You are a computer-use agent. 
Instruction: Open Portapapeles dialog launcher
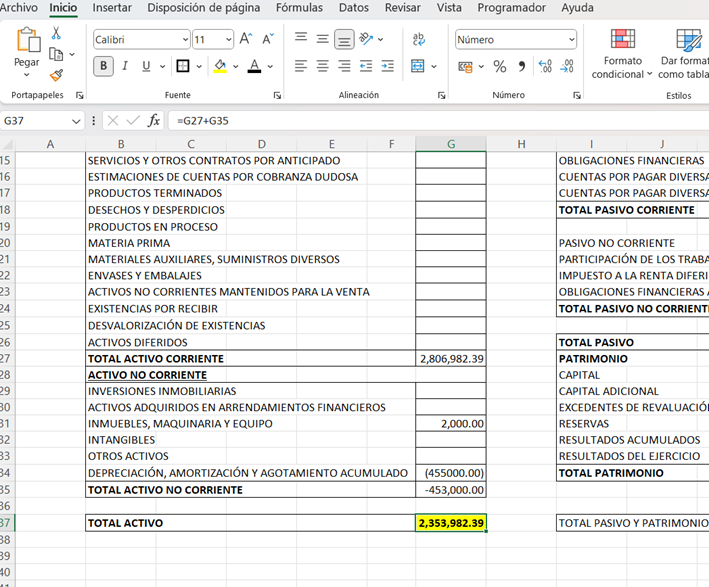(x=80, y=95)
